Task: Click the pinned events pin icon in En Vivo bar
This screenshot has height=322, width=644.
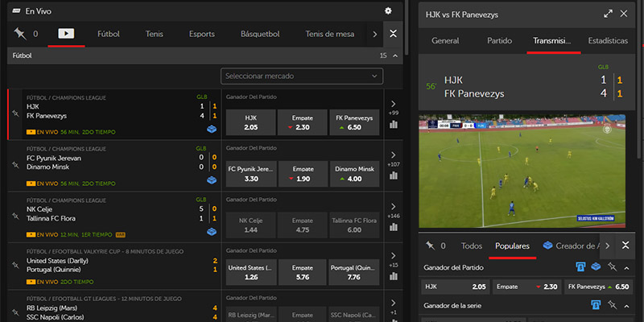Action: point(19,34)
